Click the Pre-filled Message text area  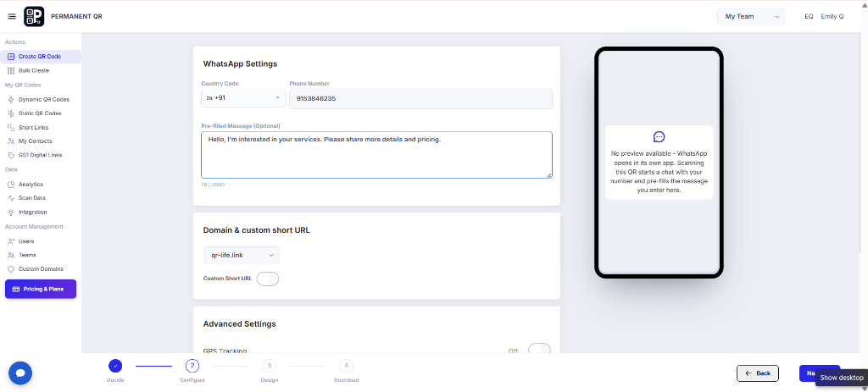[376, 155]
